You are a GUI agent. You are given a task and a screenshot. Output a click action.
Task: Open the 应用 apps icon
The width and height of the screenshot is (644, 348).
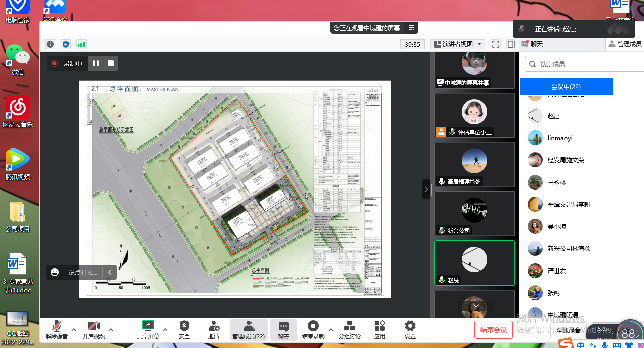click(380, 329)
